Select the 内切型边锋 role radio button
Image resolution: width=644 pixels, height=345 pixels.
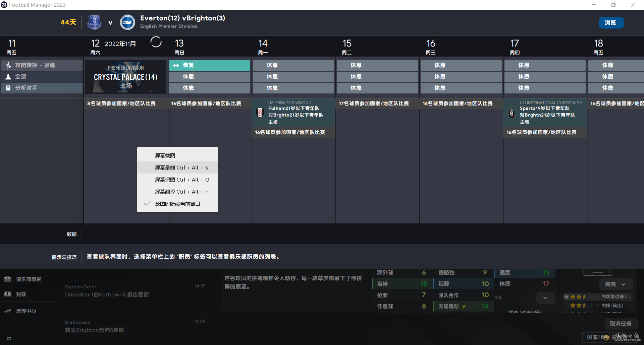coord(567,296)
